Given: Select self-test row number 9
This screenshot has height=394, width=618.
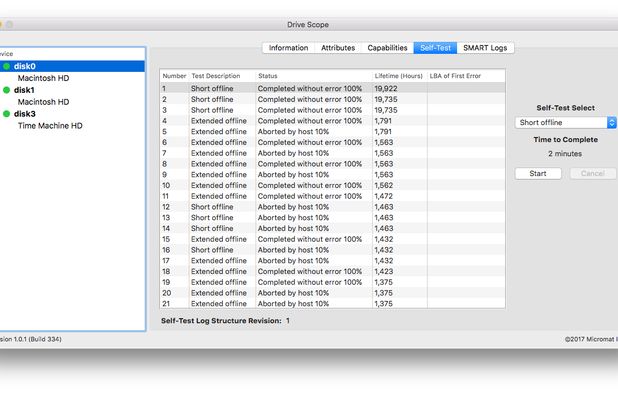Looking at the screenshot, I should (332, 175).
